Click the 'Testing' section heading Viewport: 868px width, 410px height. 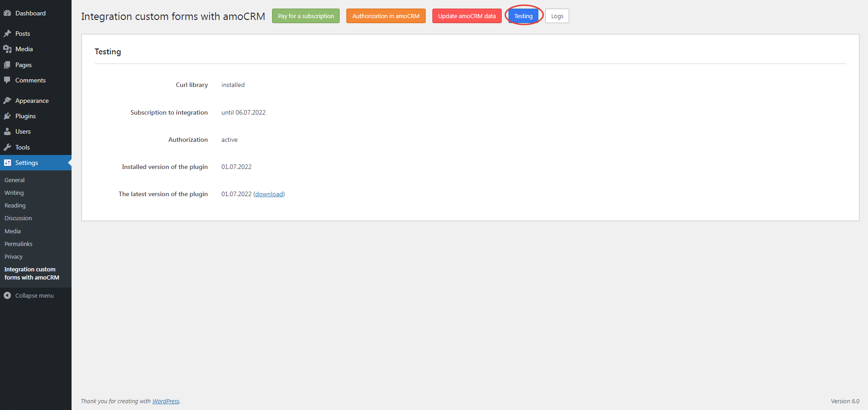click(x=108, y=52)
